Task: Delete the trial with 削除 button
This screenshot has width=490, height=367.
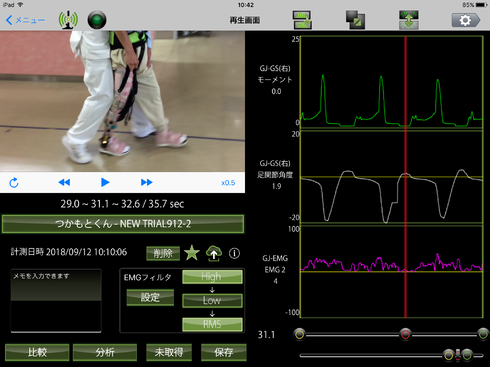Action: 163,253
